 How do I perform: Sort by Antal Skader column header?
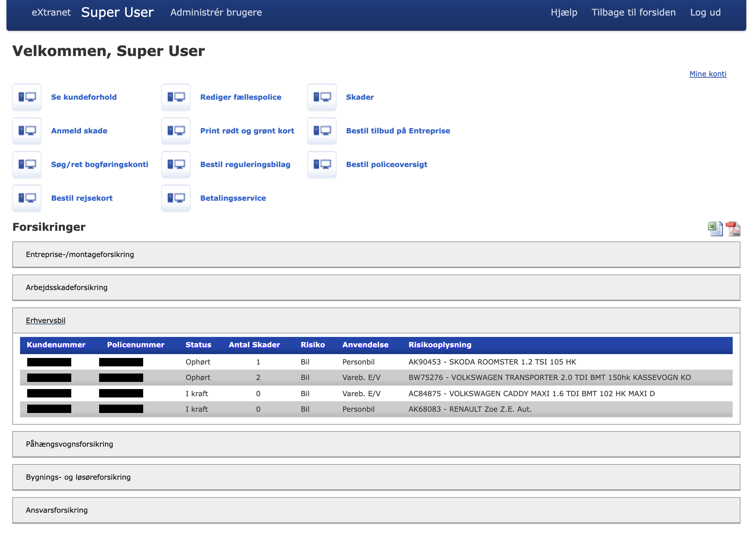254,345
